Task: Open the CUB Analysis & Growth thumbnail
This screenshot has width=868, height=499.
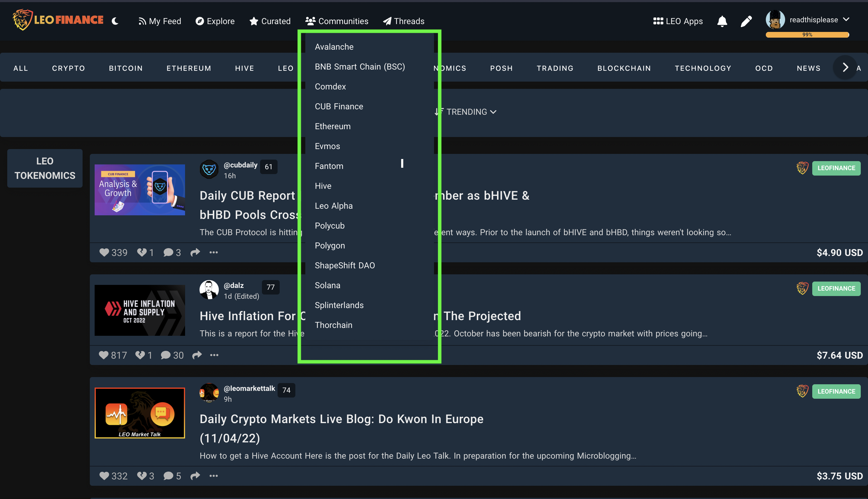Action: (x=140, y=190)
